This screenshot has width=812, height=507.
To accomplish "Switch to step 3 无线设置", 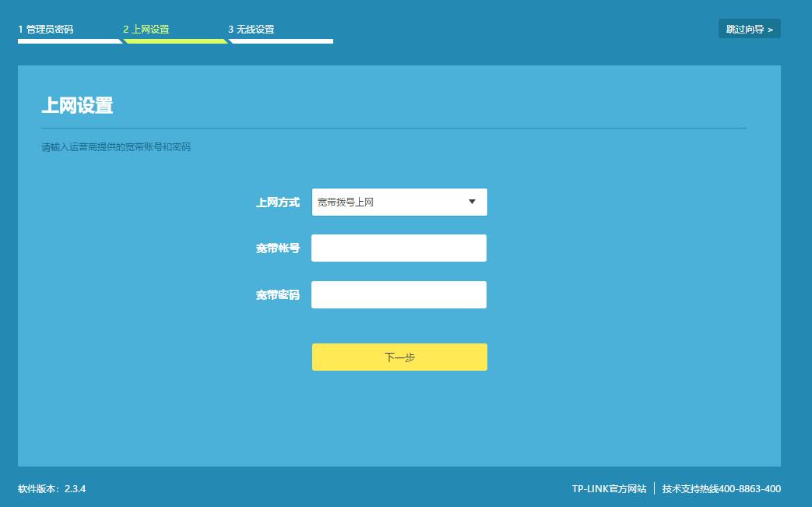I will coord(250,29).
